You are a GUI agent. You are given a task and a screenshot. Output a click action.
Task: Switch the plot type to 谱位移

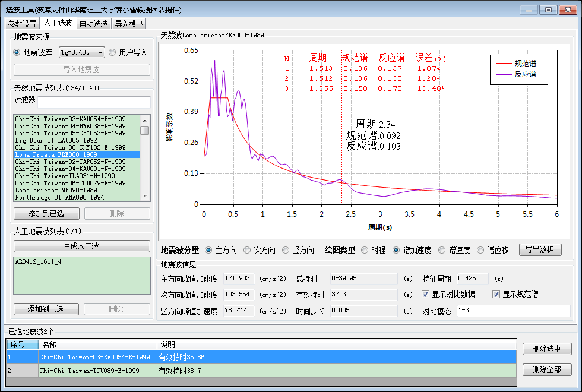click(481, 250)
